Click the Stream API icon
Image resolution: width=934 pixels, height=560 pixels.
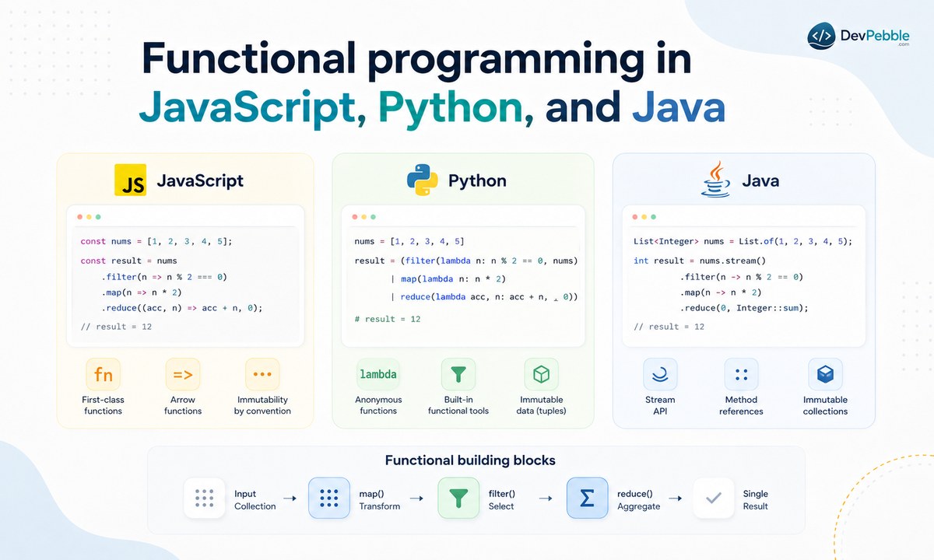pyautogui.click(x=660, y=375)
